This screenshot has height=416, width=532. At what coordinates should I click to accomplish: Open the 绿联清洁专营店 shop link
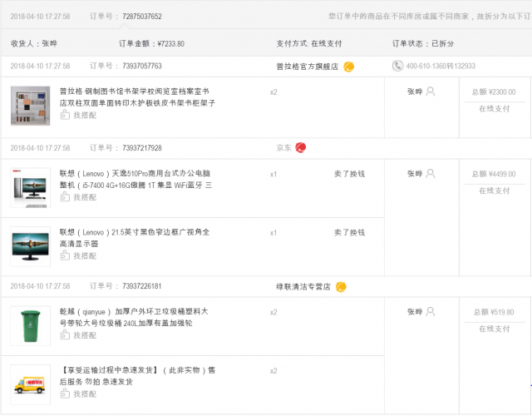[x=303, y=287]
